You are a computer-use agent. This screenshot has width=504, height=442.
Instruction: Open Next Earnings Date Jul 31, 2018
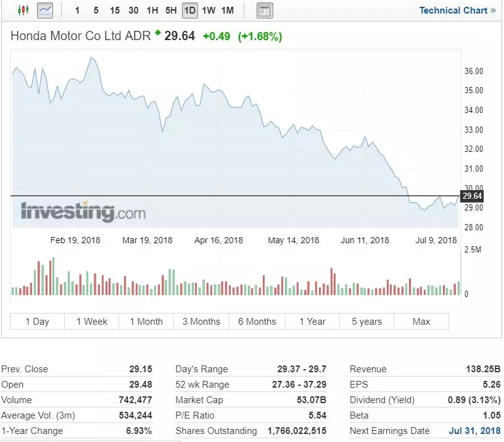(x=474, y=431)
